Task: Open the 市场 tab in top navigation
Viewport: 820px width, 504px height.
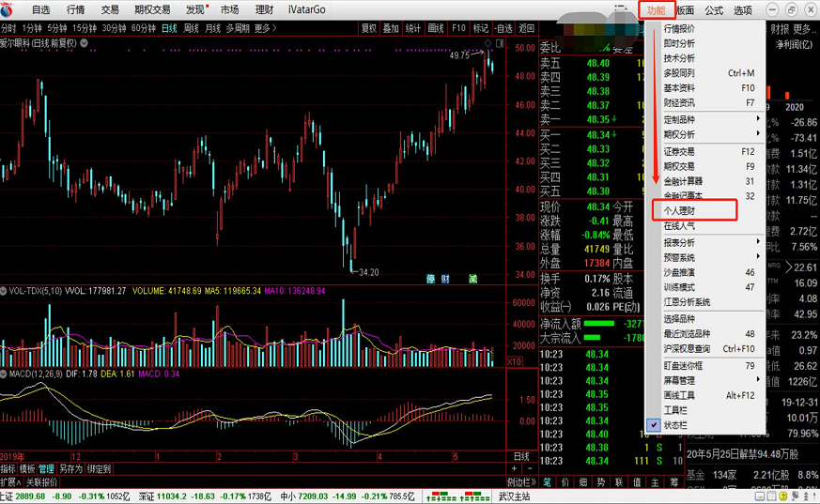Action: [x=229, y=9]
